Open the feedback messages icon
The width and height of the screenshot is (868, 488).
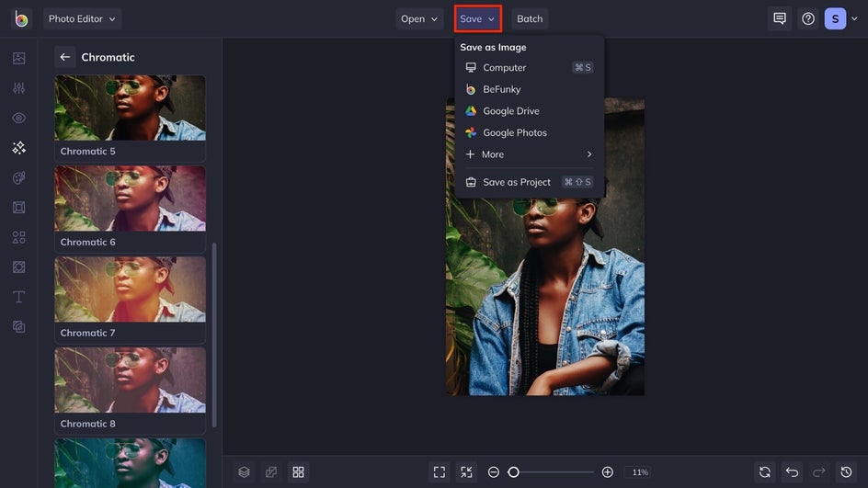(780, 18)
